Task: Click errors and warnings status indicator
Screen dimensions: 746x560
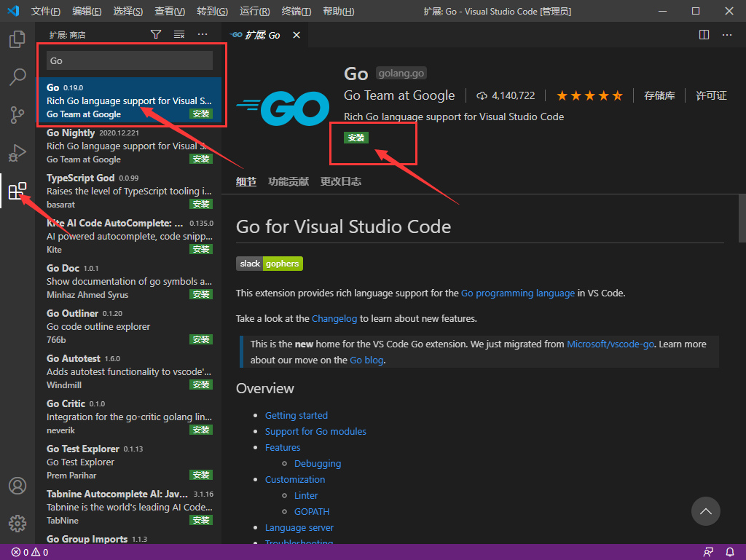Action: [x=30, y=552]
